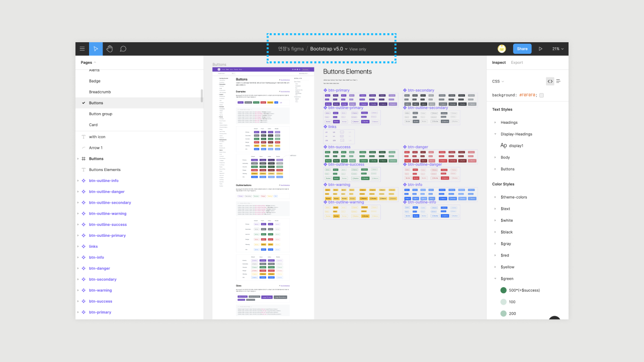
Task: Collapse the $green color style group
Action: [x=495, y=279]
